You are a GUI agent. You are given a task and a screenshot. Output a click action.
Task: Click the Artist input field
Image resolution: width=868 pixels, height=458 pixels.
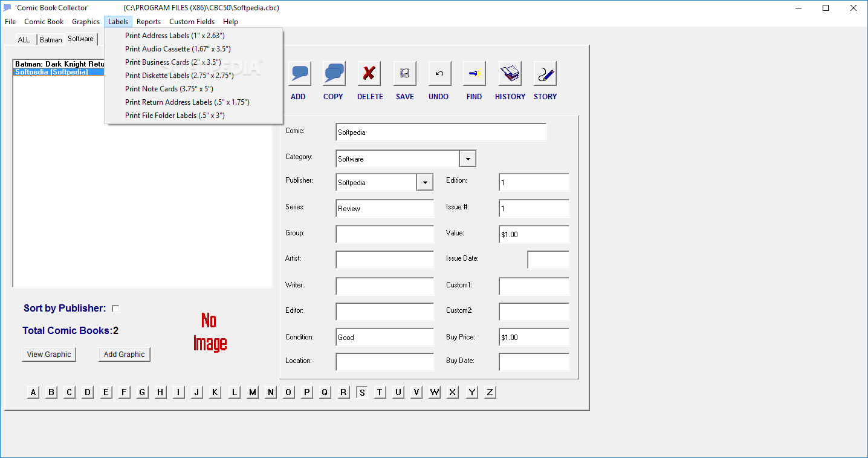click(x=385, y=260)
